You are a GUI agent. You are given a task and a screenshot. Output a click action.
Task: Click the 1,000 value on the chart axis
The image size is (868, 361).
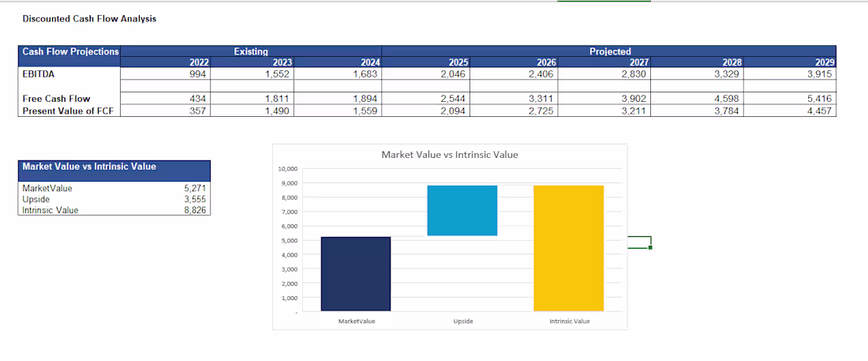coord(290,299)
